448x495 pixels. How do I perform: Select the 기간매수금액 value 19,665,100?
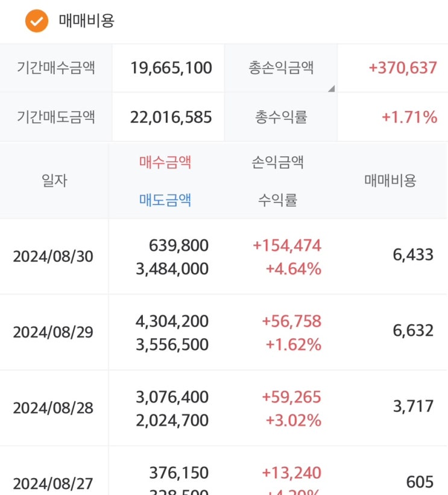pyautogui.click(x=171, y=68)
